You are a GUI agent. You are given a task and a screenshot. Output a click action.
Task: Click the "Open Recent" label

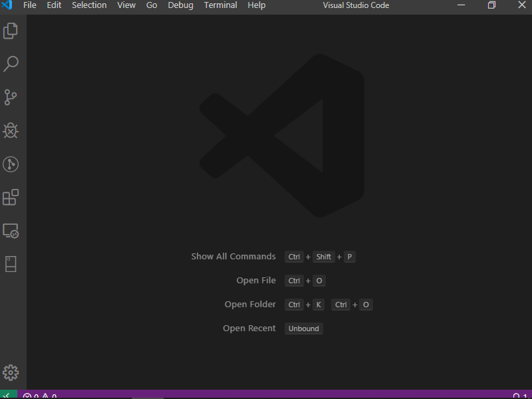249,329
